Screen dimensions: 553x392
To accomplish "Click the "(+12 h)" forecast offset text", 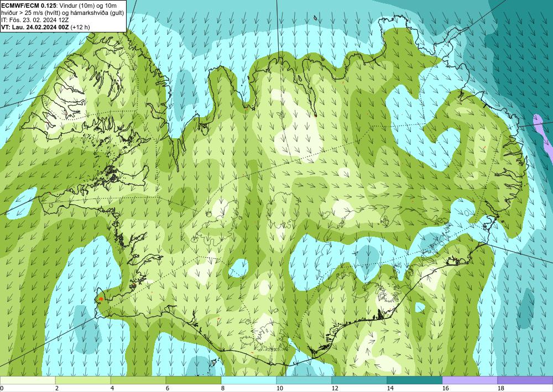I will (x=80, y=27).
